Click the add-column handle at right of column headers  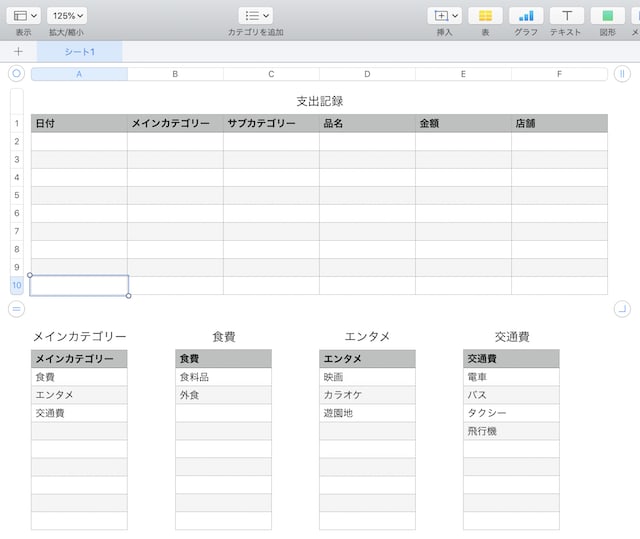[622, 74]
